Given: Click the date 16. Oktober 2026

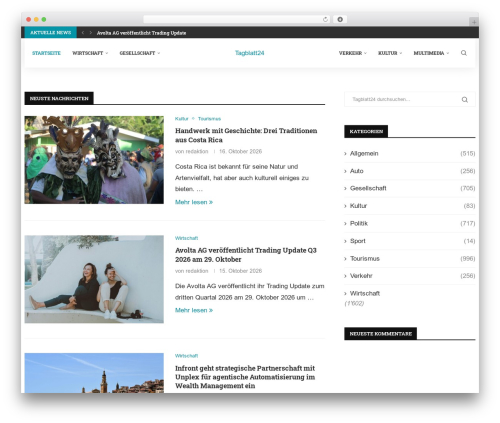Looking at the screenshot, I should (240, 151).
